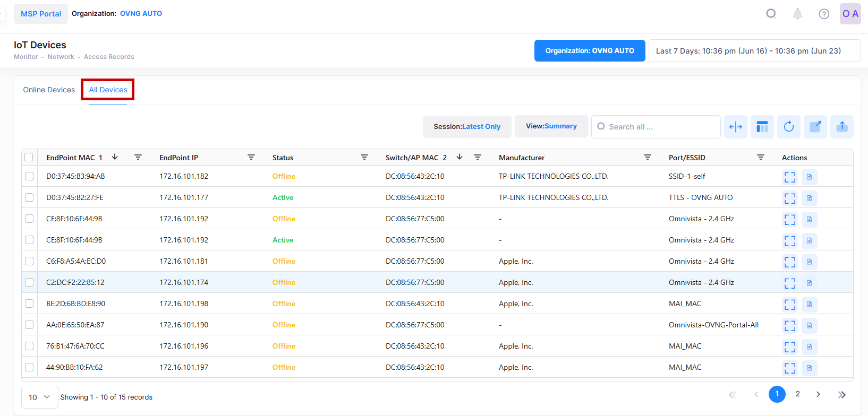Screen dimensions: 868x416
Task: Select the All Devices tab
Action: coord(108,90)
